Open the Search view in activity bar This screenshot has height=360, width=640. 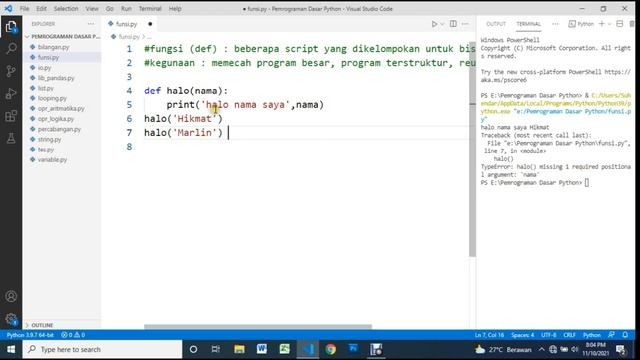tap(11, 49)
